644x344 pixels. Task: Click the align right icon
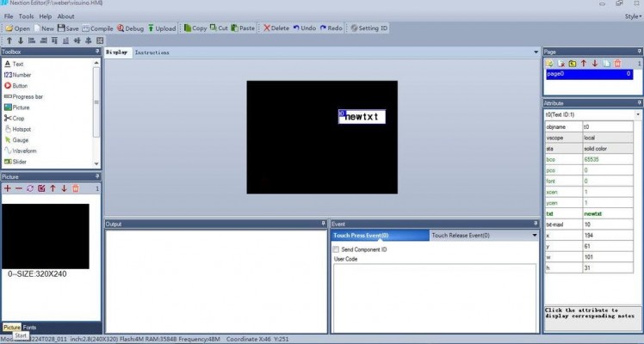(43, 40)
